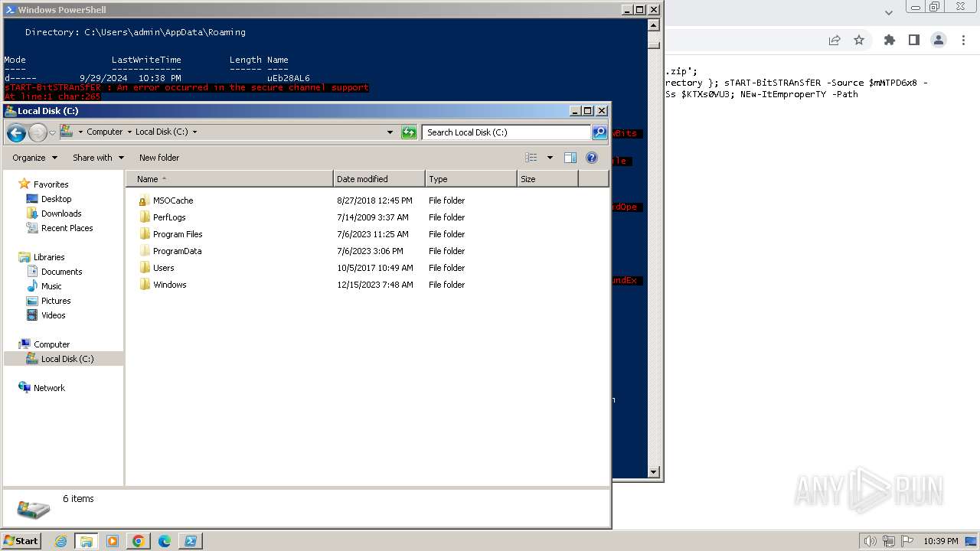Open the Music library
Viewport: 980px width, 551px height.
pos(51,286)
